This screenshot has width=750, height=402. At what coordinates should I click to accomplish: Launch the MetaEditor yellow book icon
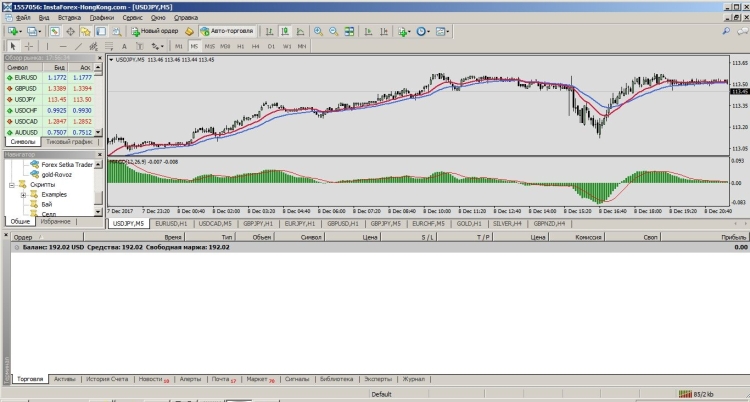click(x=189, y=32)
